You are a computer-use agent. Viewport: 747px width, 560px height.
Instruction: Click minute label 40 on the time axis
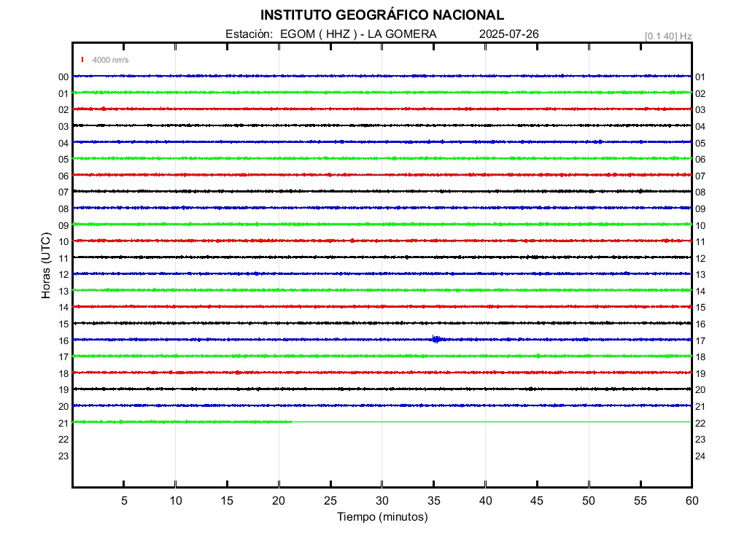485,501
